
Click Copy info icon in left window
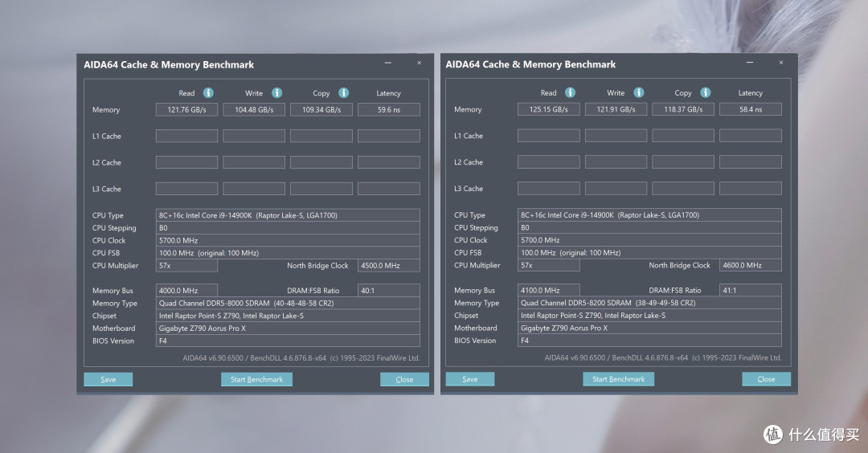[344, 93]
